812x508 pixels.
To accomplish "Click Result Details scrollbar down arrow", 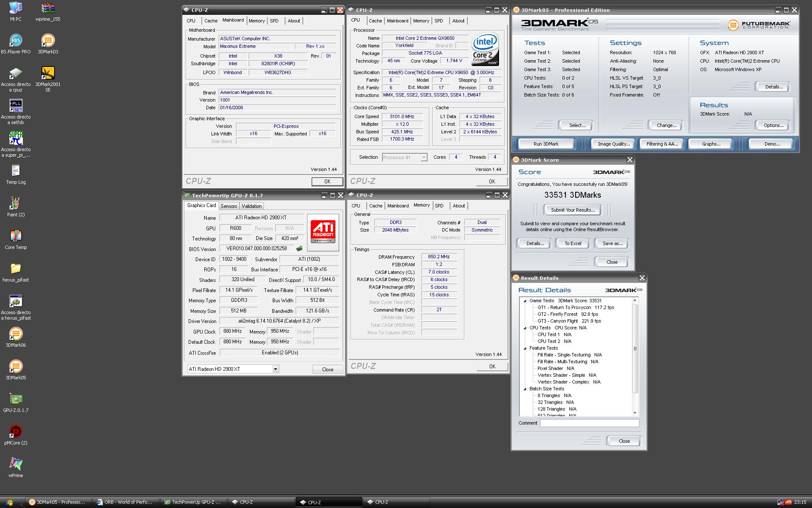I will point(635,413).
